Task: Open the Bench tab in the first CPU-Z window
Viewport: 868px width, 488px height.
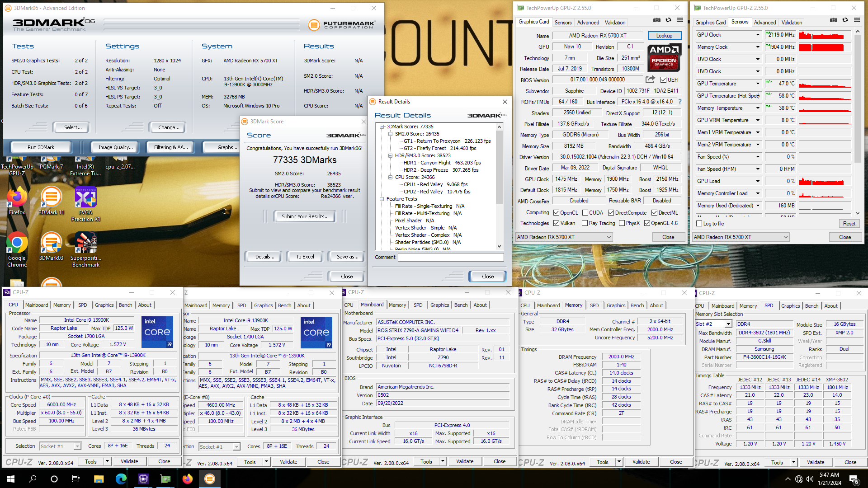Action: click(125, 305)
